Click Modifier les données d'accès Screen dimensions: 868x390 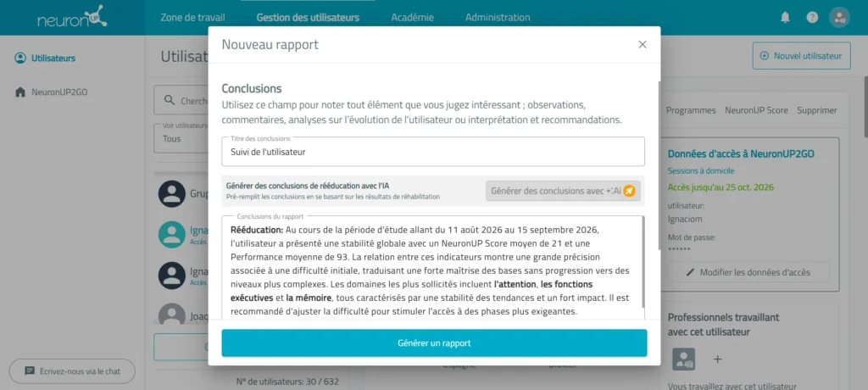[748, 272]
